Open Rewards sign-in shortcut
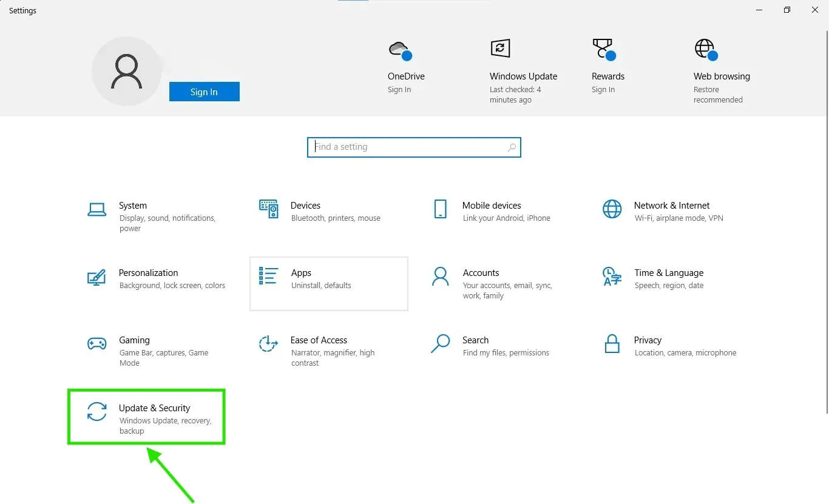The image size is (829, 504). click(x=608, y=67)
